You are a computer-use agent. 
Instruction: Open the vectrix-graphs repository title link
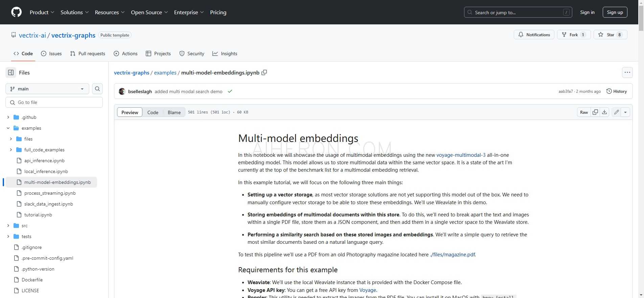73,35
